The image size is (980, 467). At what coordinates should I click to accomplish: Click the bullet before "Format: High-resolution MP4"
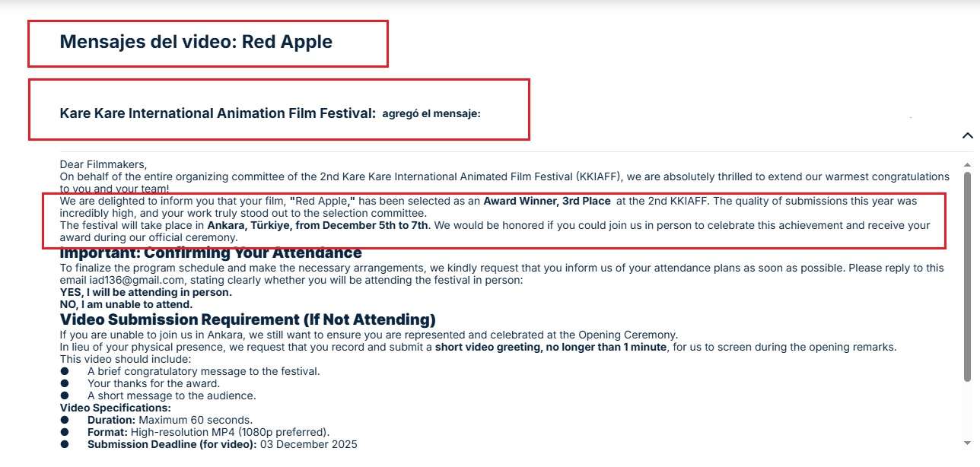(65, 432)
